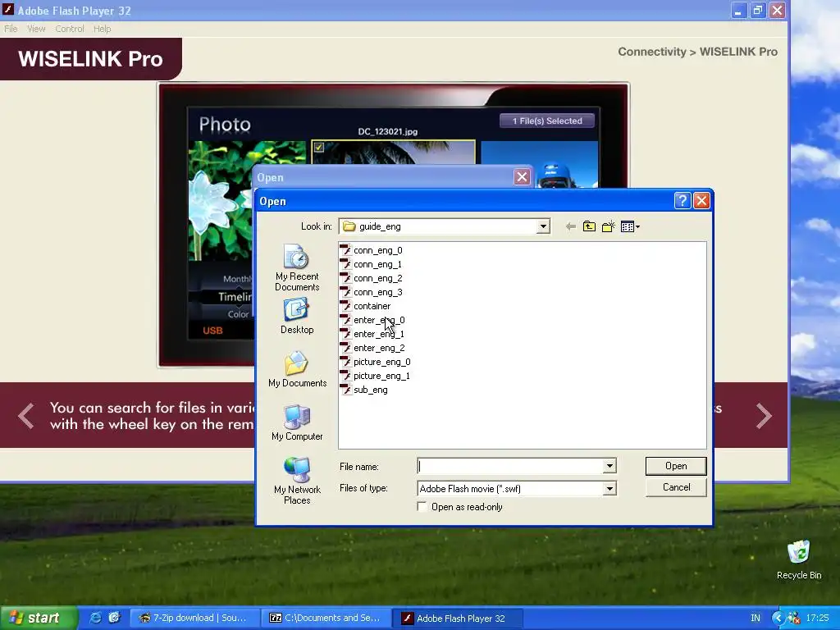Switch to C:\Documents and Se... taskbar window
This screenshot has height=630, width=840.
326,619
